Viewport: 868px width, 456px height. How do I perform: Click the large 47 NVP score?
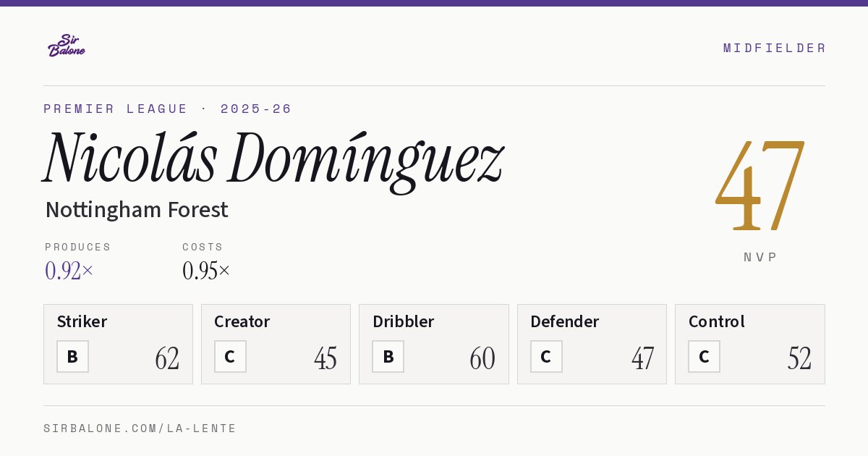(760, 186)
